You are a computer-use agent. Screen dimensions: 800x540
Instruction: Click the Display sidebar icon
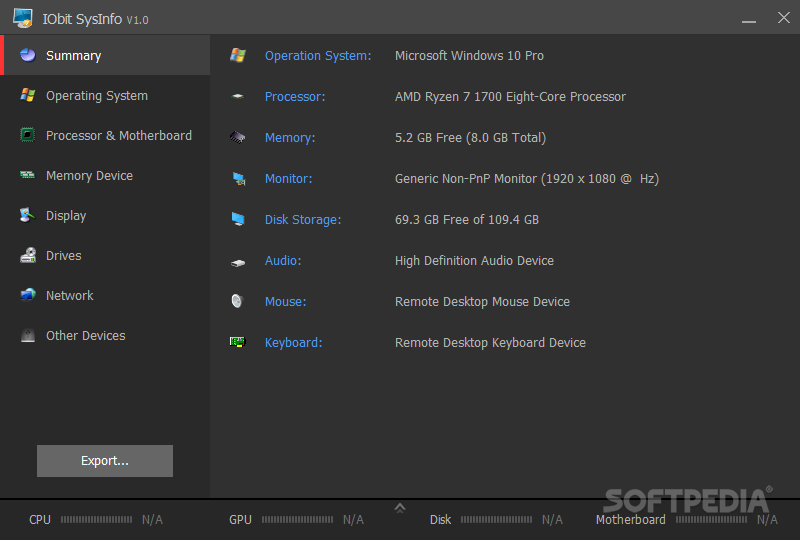(x=28, y=215)
